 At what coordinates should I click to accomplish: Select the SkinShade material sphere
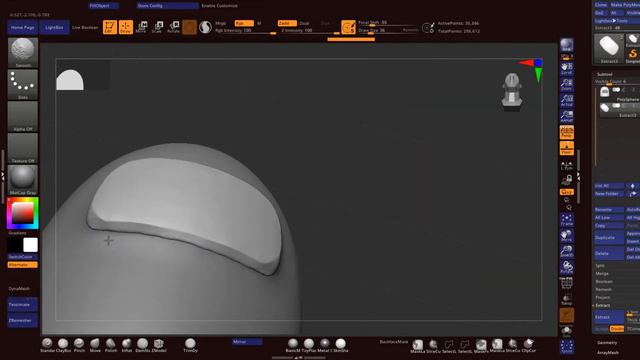point(341,345)
